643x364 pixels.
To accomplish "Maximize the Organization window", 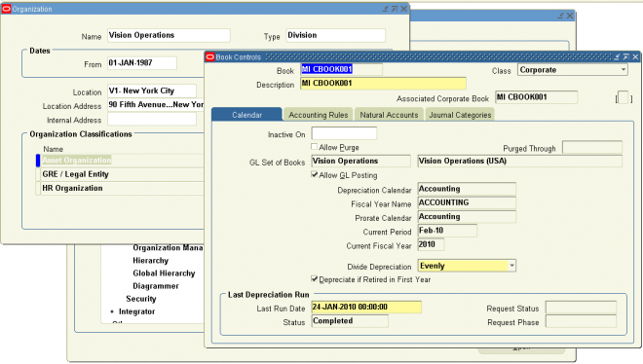I will coord(395,9).
